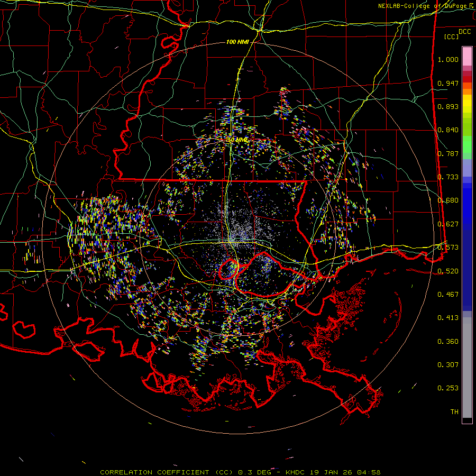Select the DCC product label above scale

pyautogui.click(x=464, y=31)
